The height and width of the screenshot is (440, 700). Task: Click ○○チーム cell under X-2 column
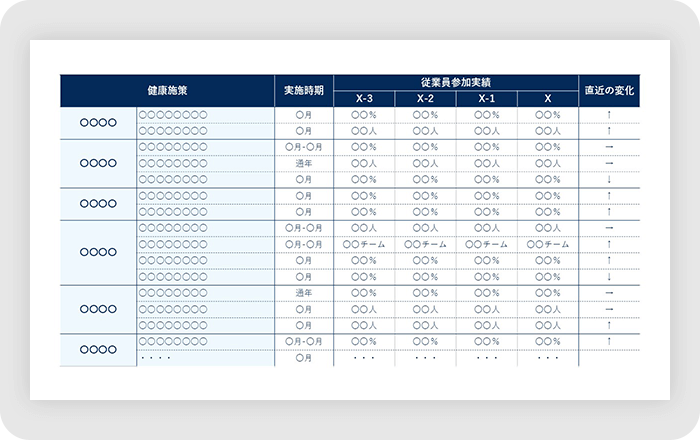(426, 244)
